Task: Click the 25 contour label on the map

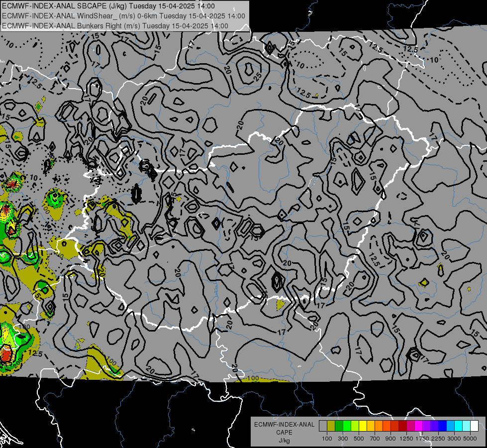Action: coord(258,77)
